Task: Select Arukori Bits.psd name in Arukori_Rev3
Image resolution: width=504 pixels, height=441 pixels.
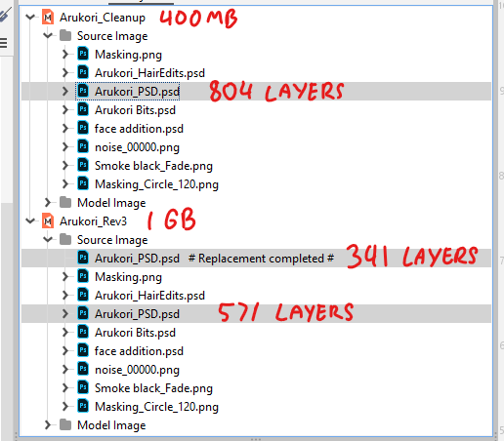Action: coord(135,333)
